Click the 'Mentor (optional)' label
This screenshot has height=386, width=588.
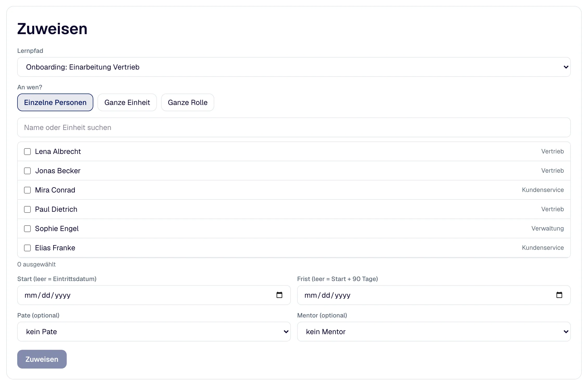point(322,315)
